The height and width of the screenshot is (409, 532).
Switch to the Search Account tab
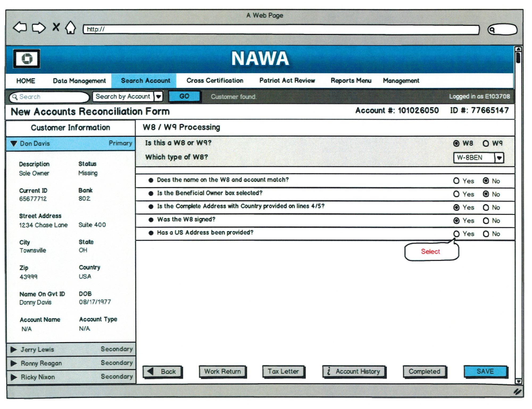pyautogui.click(x=144, y=81)
